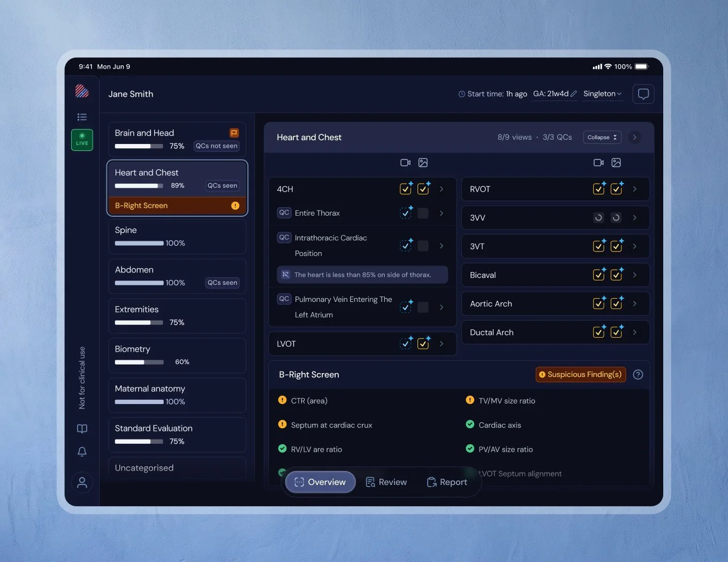Click the clock icon beside Start time

point(461,94)
